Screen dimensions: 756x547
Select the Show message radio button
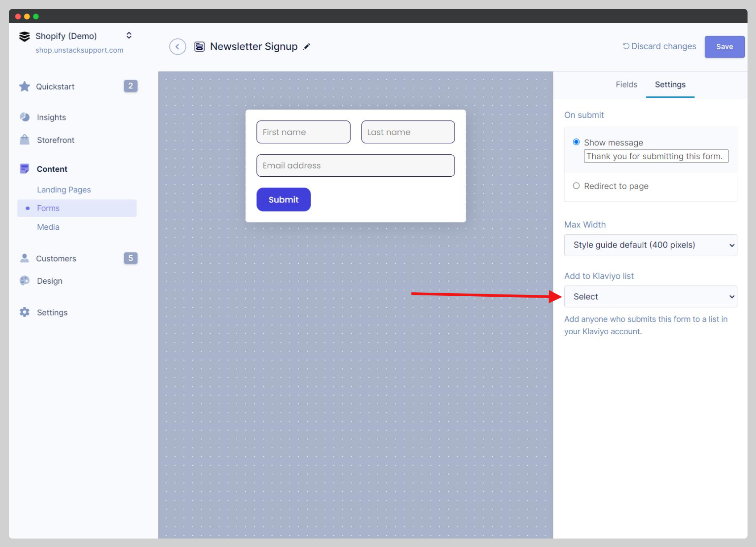click(576, 142)
